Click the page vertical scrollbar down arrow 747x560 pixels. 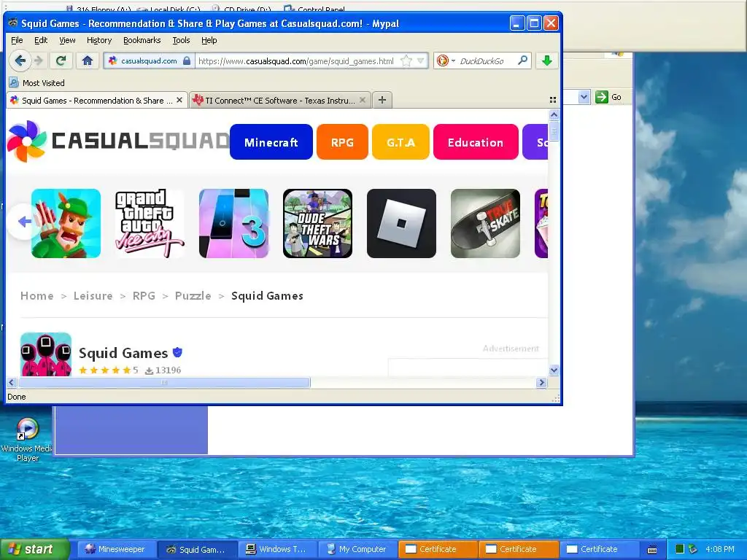click(x=554, y=370)
